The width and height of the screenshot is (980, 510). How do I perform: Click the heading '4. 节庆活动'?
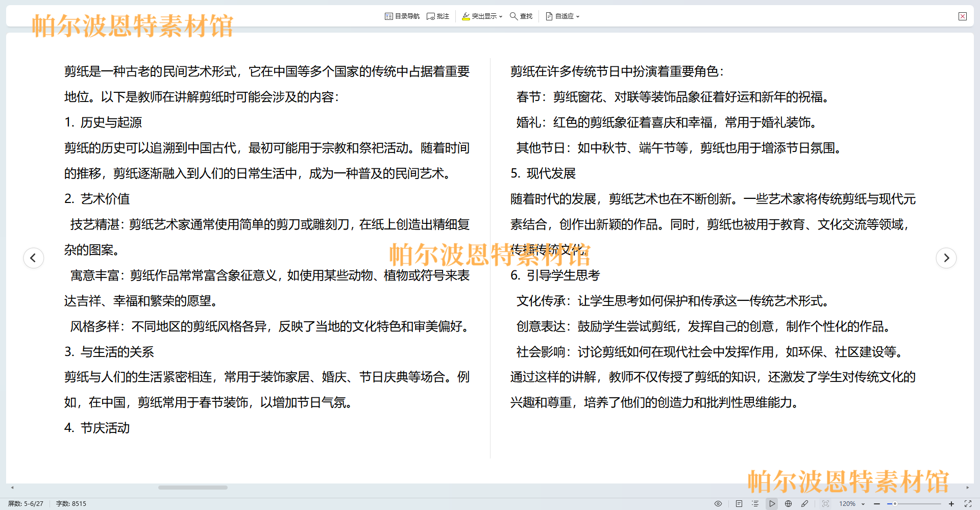[x=97, y=428]
